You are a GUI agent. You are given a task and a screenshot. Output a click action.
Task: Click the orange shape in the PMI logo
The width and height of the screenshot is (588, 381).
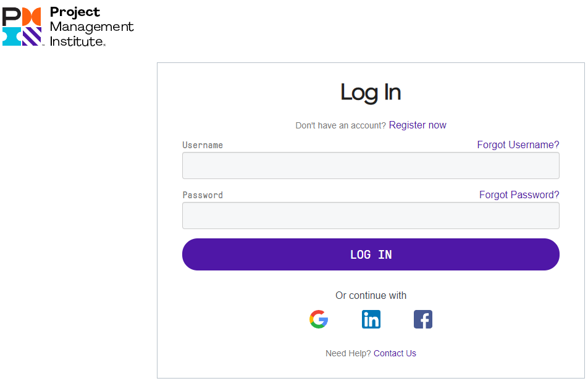32,17
